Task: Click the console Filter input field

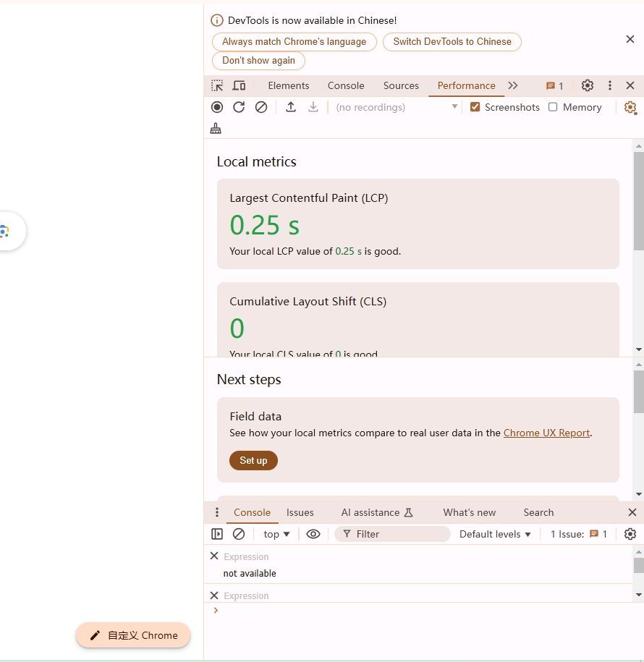Action: [x=392, y=534]
